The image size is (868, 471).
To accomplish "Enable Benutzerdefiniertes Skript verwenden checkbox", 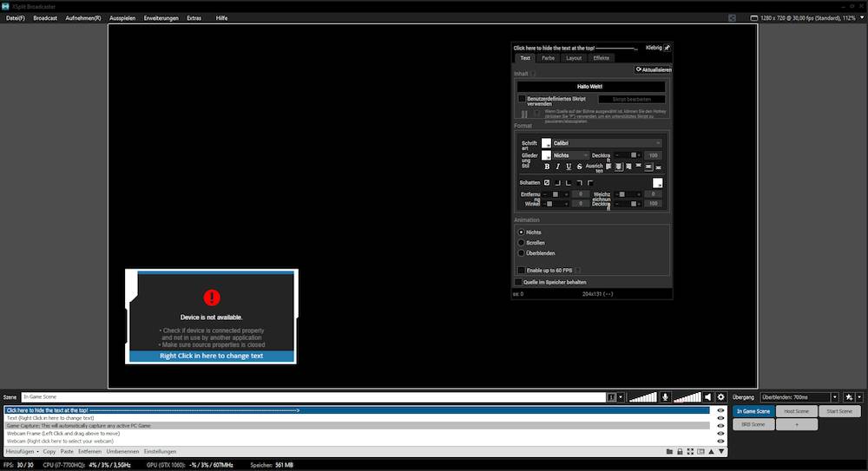I will tap(522, 99).
